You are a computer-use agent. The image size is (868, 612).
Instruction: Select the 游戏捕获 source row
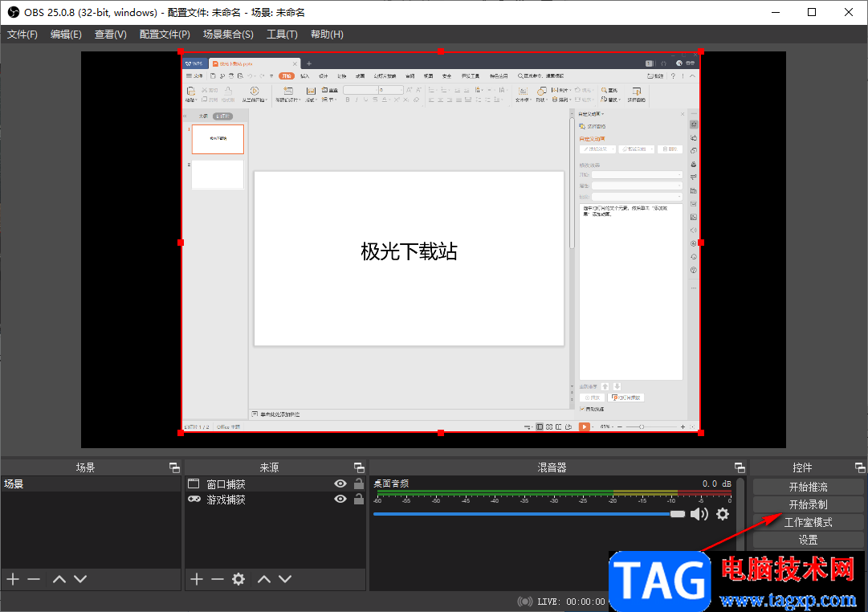[275, 499]
